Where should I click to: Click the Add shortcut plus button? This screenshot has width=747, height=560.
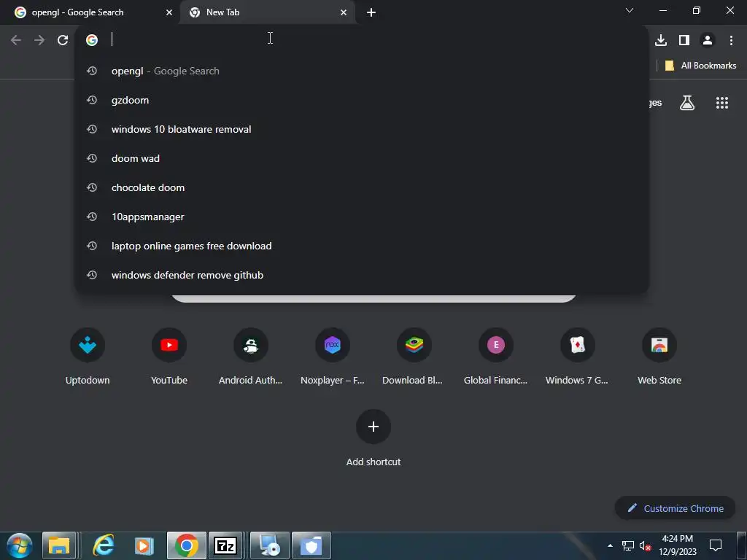[373, 427]
